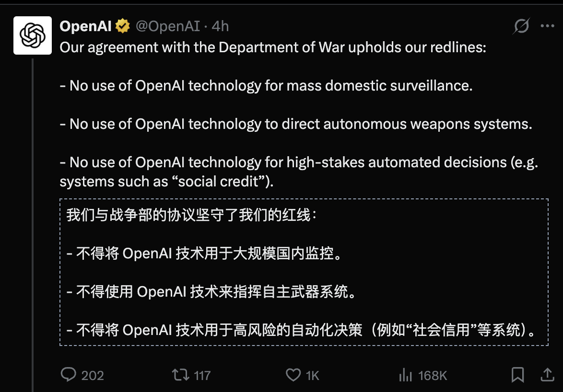Open the OpenAI profile avatar
Viewport: 563px width, 392px height.
pyautogui.click(x=33, y=35)
